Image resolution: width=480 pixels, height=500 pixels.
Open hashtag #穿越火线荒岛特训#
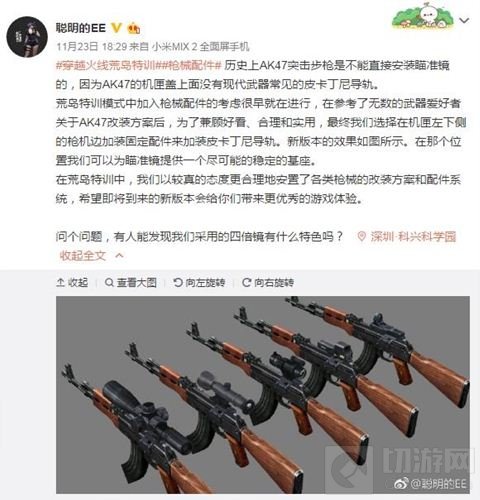tap(106, 65)
